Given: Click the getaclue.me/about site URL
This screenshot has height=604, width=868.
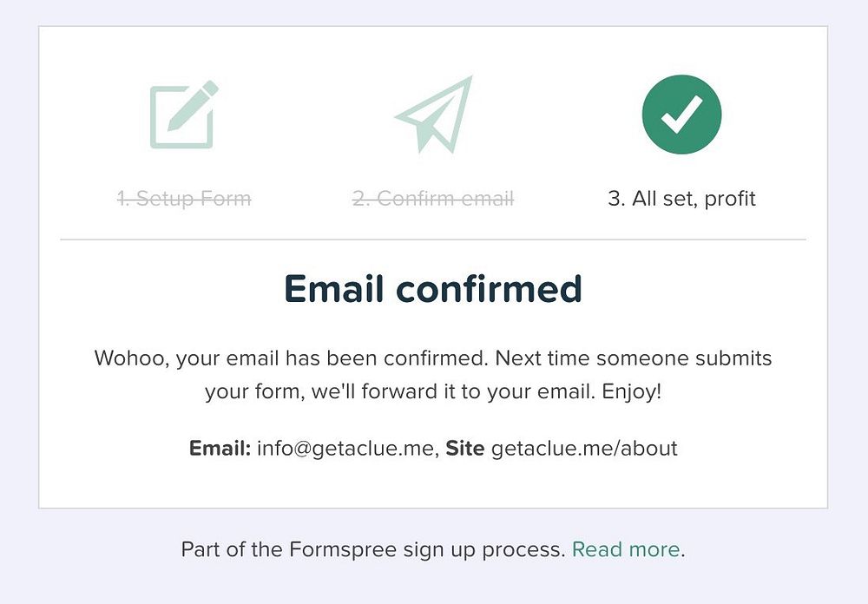Looking at the screenshot, I should 584,449.
